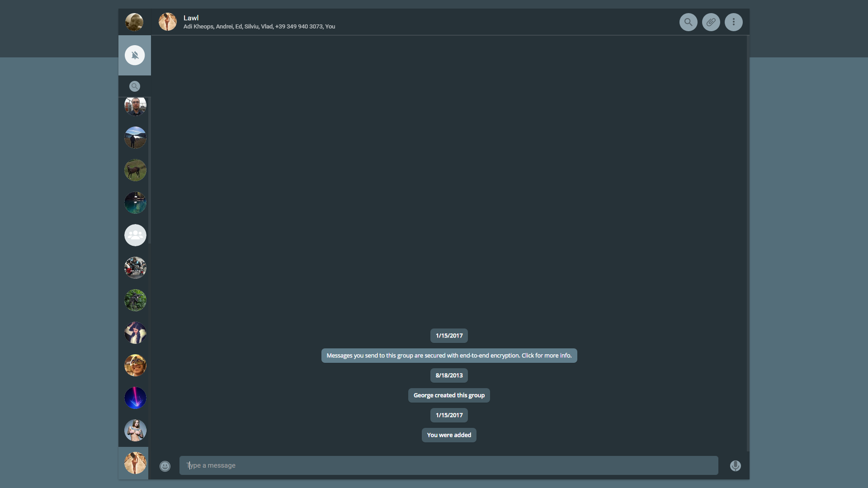
Task: Click the 8/18/2013 date divider
Action: (x=448, y=375)
